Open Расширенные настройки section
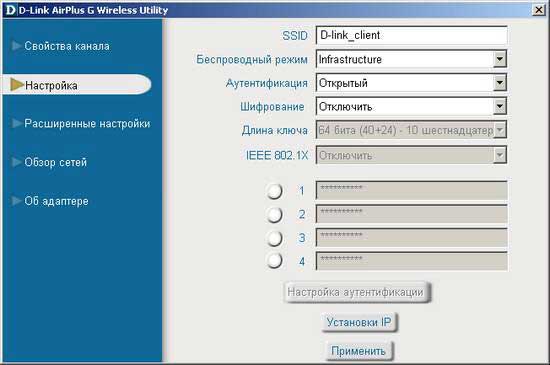Screen dimensions: 550x365 pyautogui.click(x=87, y=123)
